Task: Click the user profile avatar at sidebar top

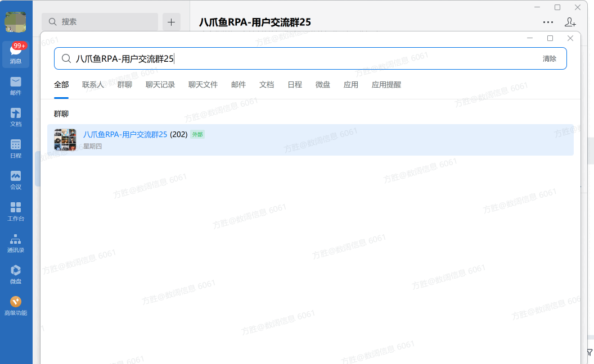Action: point(15,22)
